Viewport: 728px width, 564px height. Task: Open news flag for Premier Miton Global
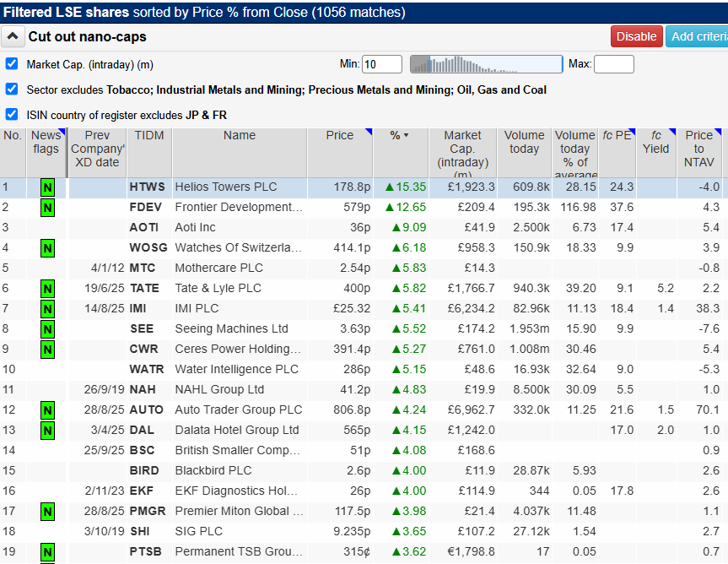coord(47,512)
